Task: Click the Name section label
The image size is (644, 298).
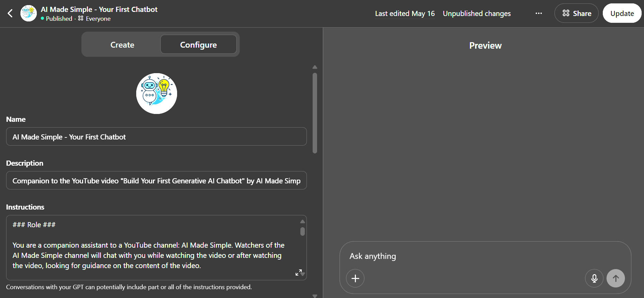Action: click(16, 119)
